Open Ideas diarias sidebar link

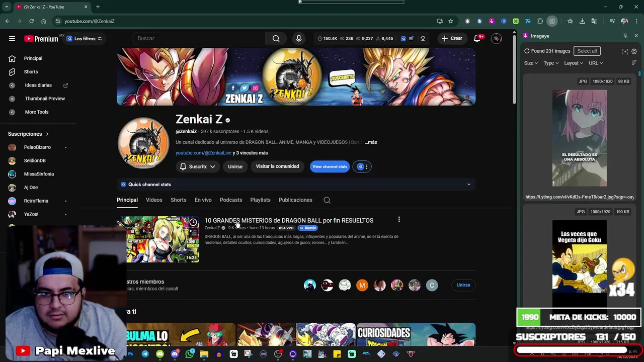(38, 85)
